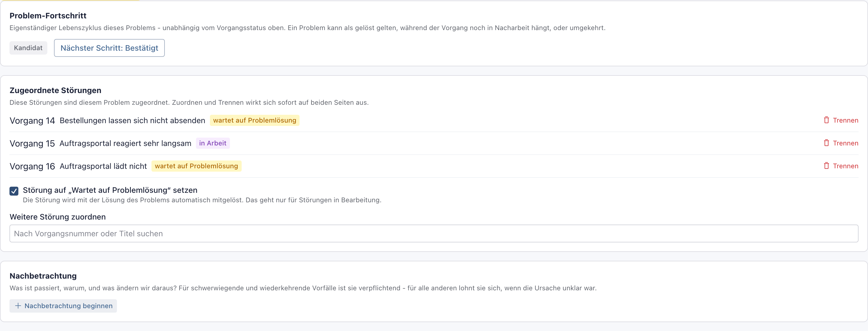Click the 'Kandidat' status badge
868x331 pixels.
(28, 48)
